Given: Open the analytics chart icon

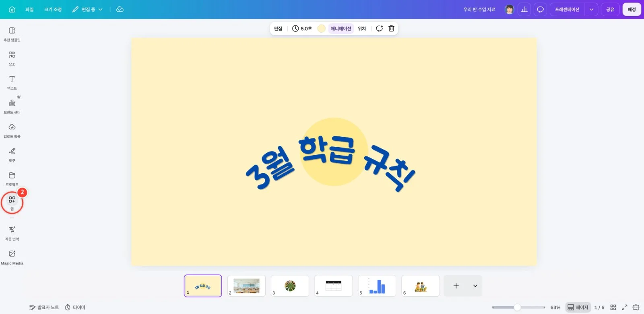Looking at the screenshot, I should (524, 9).
